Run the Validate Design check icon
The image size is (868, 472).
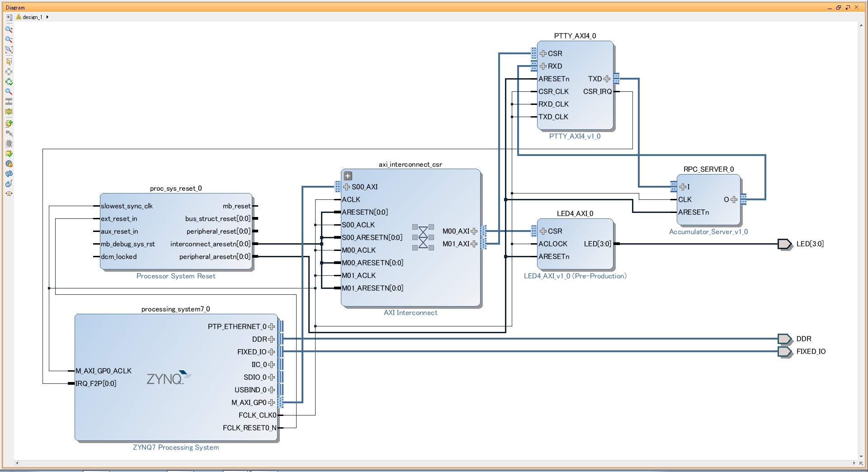click(x=9, y=154)
